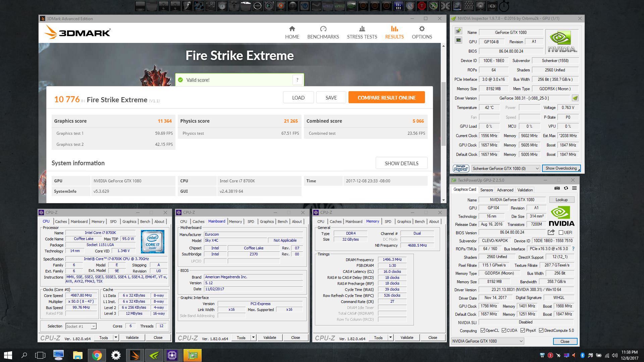Click the NVIDIA logo in GPU-Z
This screenshot has width=644, height=362.
tap(561, 217)
